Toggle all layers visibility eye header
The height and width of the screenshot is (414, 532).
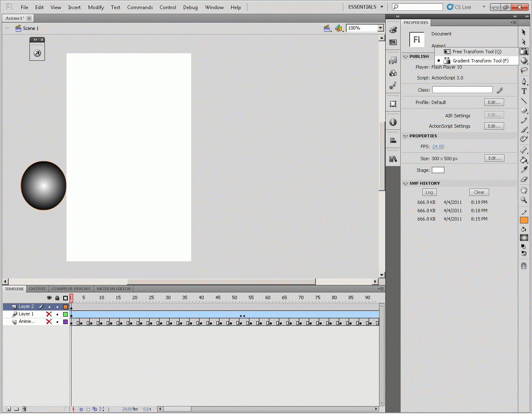pyautogui.click(x=49, y=298)
